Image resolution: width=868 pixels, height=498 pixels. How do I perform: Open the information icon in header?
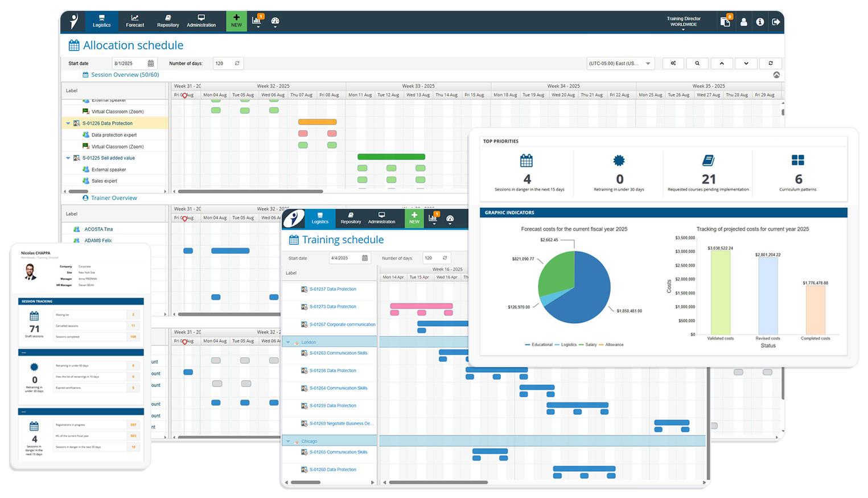[x=760, y=22]
